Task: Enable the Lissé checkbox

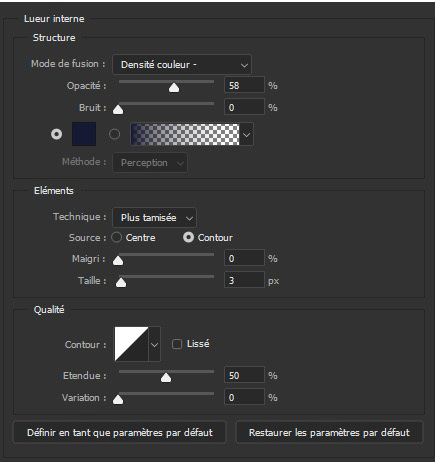Action: pos(177,344)
